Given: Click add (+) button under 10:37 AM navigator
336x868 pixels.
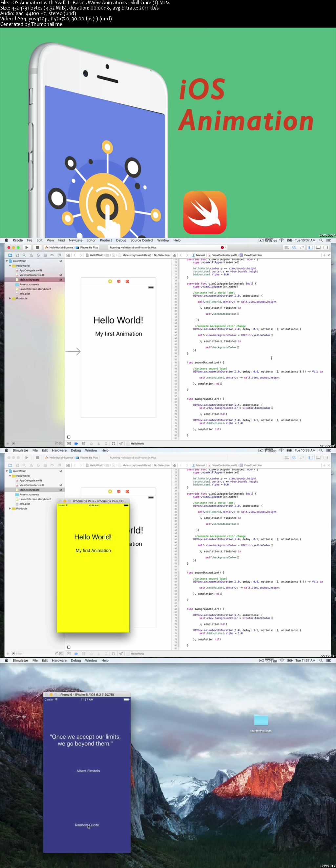Looking at the screenshot, I should tap(8, 444).
